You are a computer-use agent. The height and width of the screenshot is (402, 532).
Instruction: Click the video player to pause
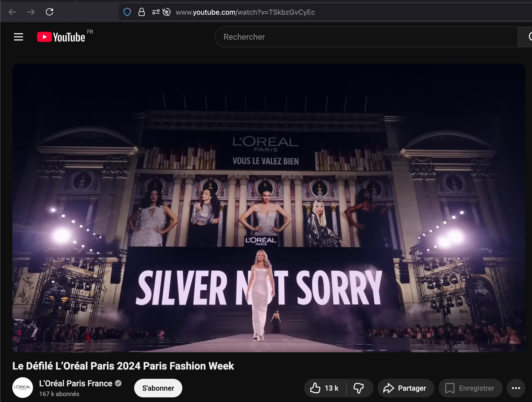269,208
